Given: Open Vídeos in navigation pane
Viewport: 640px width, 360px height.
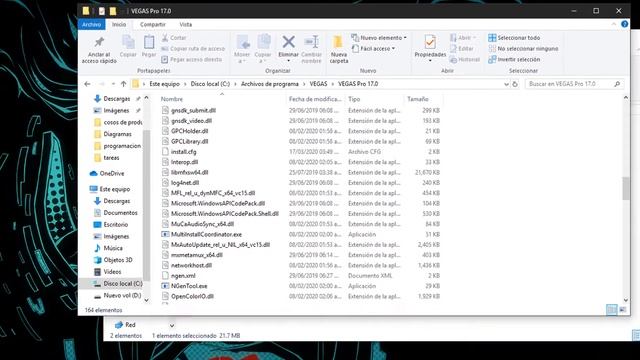Looking at the screenshot, I should pyautogui.click(x=108, y=272).
